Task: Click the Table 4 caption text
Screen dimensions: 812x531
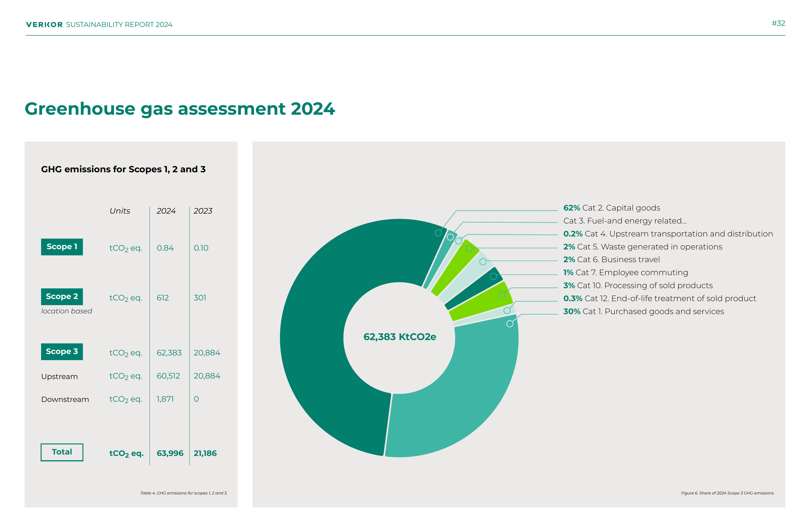Action: tap(184, 493)
